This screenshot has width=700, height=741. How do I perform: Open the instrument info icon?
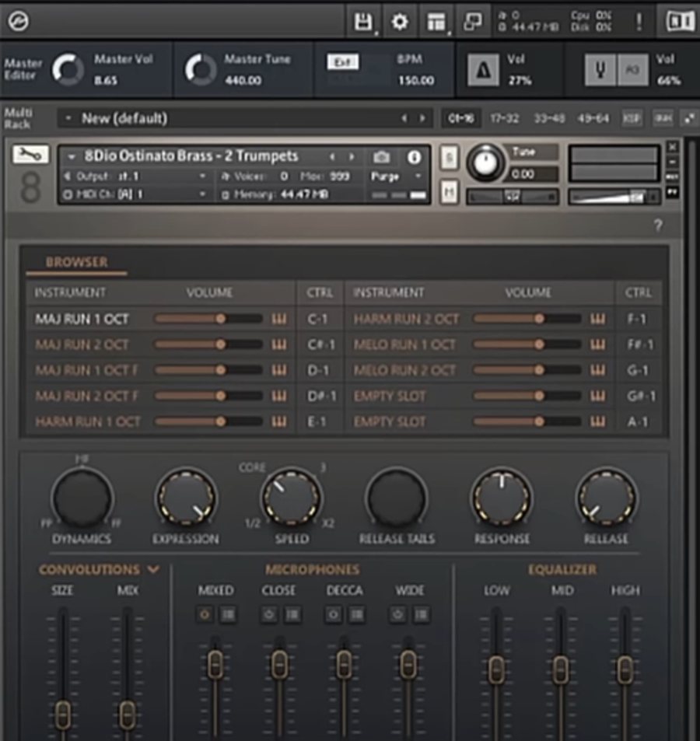[414, 157]
